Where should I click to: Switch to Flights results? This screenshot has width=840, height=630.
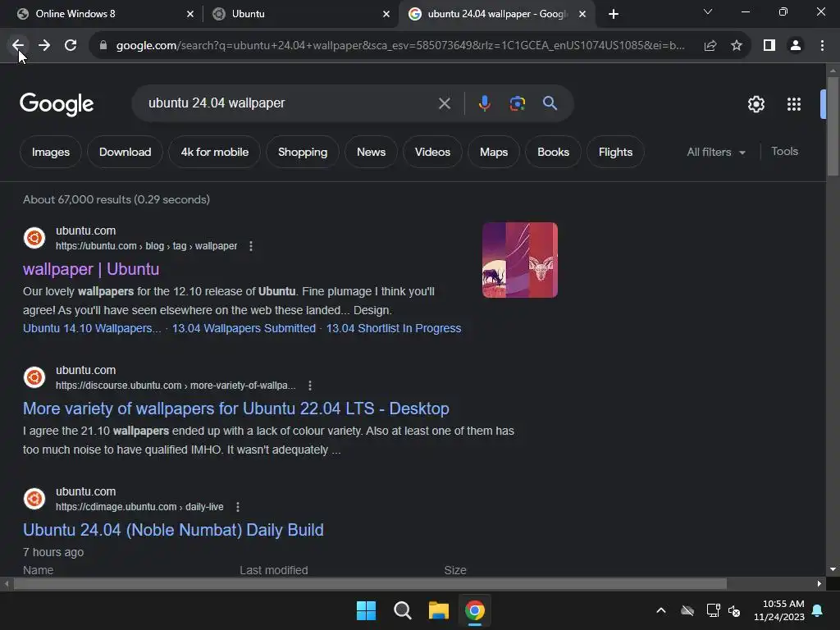pos(615,152)
